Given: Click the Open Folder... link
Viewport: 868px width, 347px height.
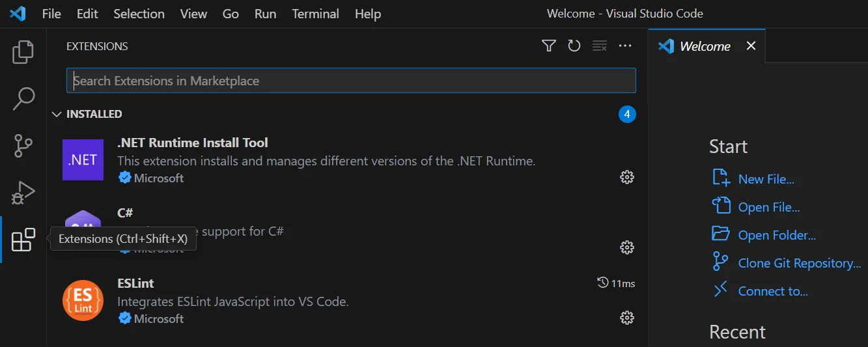Looking at the screenshot, I should [777, 235].
